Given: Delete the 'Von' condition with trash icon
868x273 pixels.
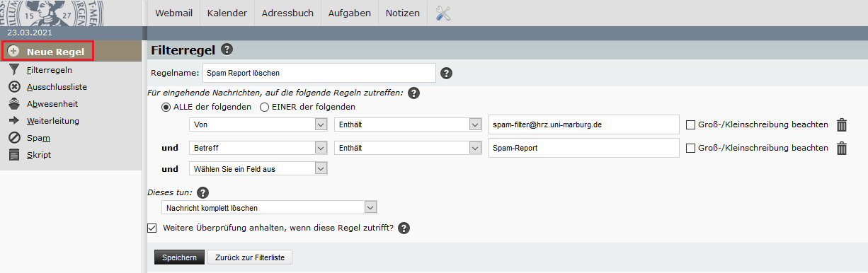Looking at the screenshot, I should tap(842, 125).
